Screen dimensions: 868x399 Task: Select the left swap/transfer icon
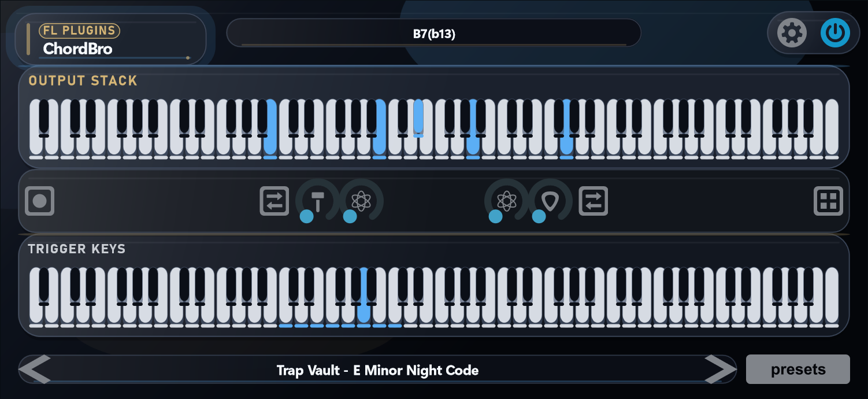(x=274, y=201)
